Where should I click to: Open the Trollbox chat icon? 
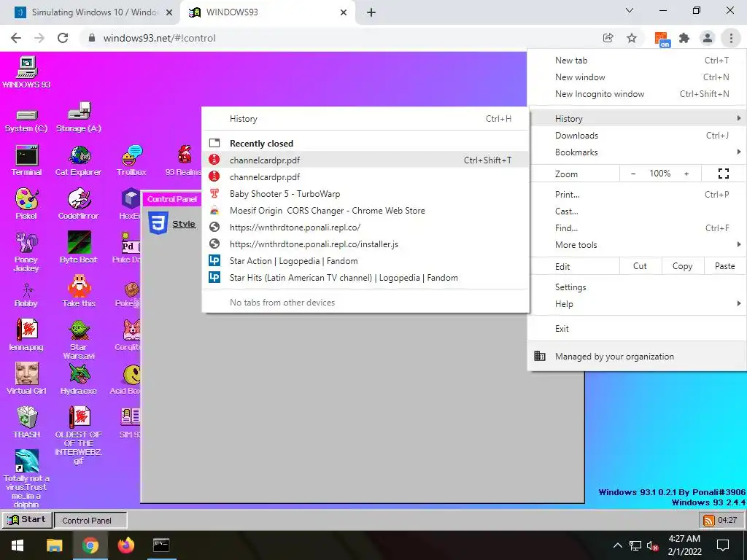tap(131, 161)
